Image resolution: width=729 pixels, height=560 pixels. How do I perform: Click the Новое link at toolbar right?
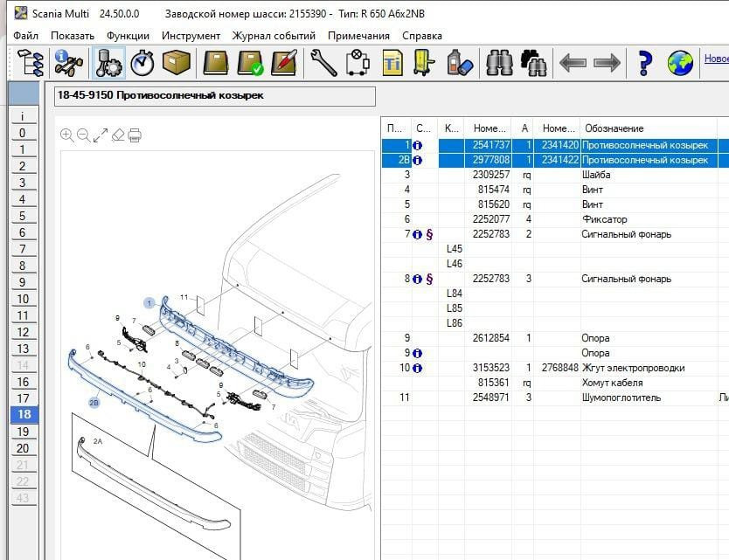coord(716,59)
